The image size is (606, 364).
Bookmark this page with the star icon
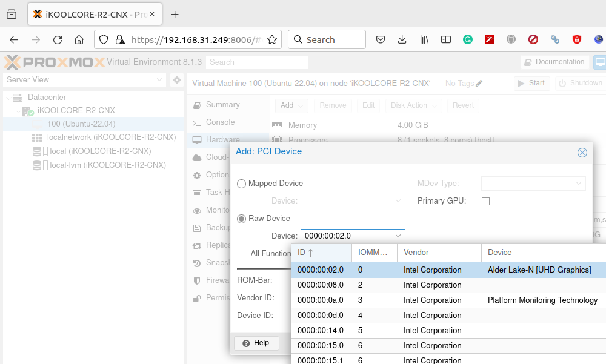[x=272, y=39]
